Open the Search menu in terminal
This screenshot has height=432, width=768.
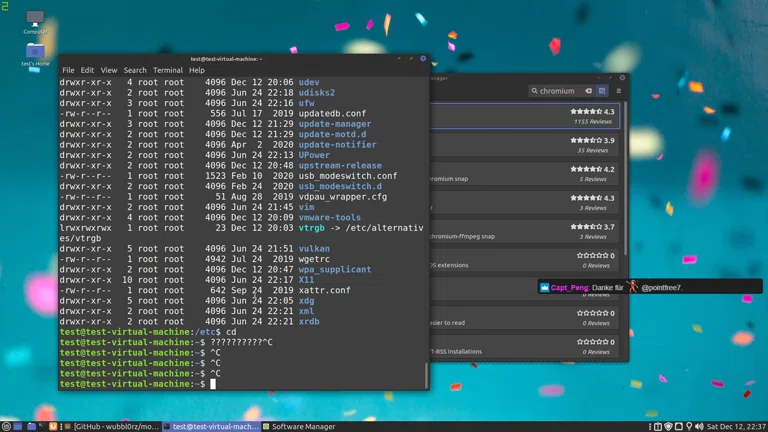coord(135,70)
